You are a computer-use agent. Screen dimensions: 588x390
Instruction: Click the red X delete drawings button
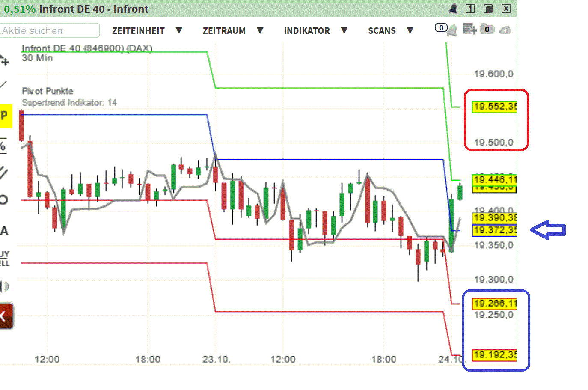pos(6,316)
